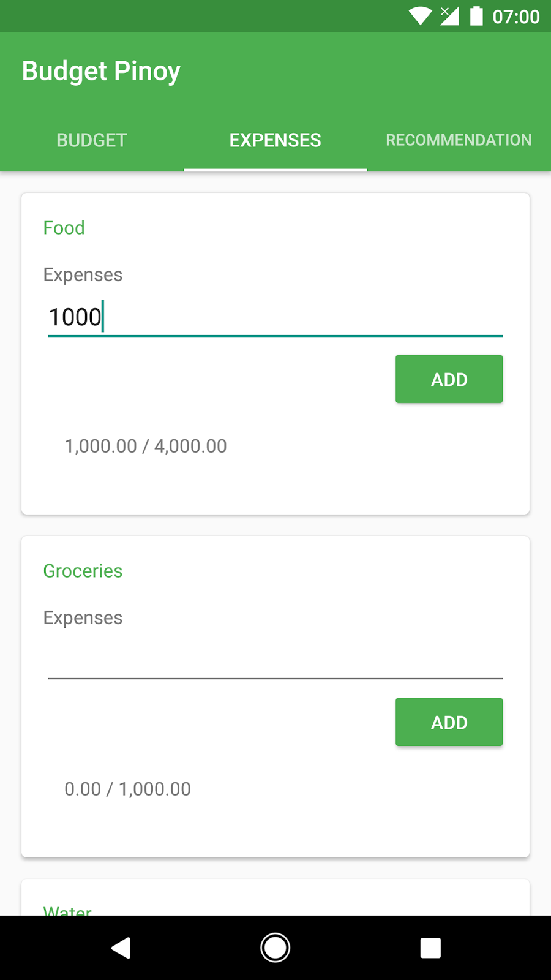Tap the Groceries total 0.00 / 1,000.00
The height and width of the screenshot is (980, 551).
coord(127,789)
